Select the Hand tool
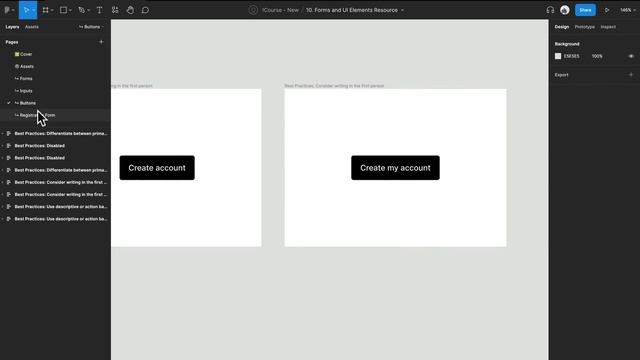The width and height of the screenshot is (640, 360). tap(130, 10)
